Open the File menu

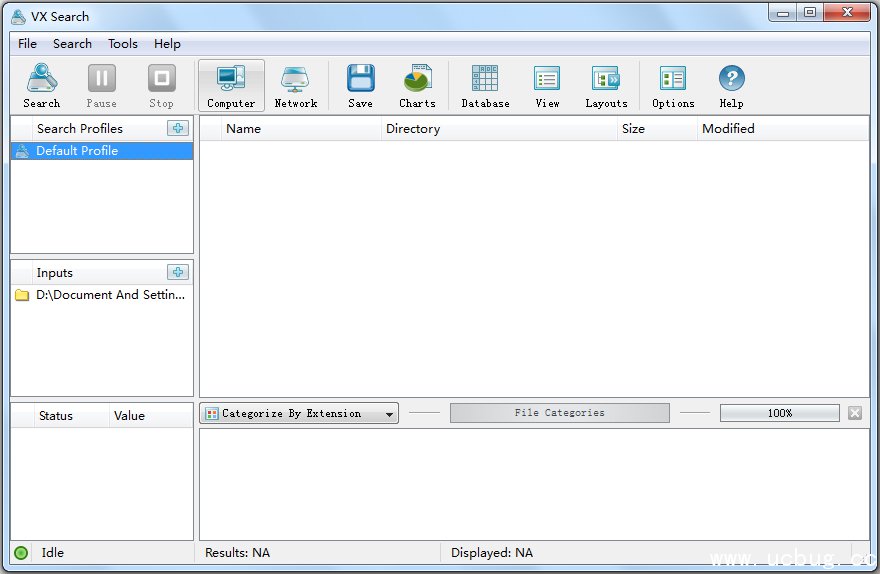tap(27, 44)
